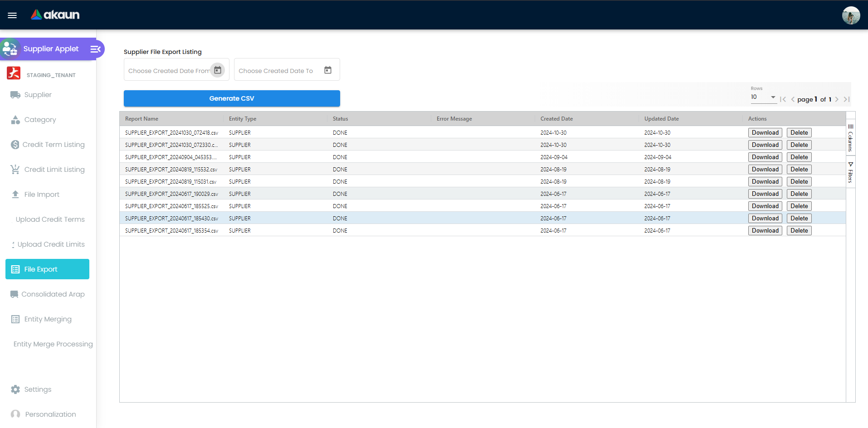Screen dimensions: 868x428
Task: Click the akaun logo in the header
Action: click(54, 14)
